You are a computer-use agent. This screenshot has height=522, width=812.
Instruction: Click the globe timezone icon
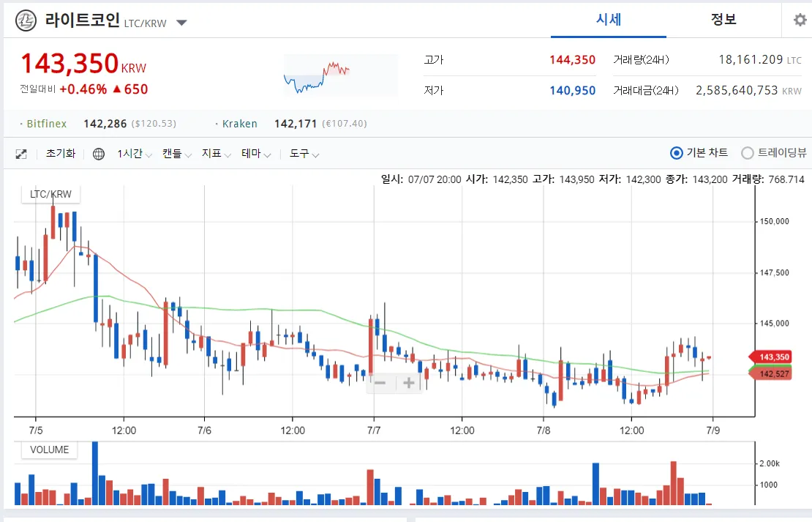[x=99, y=154]
